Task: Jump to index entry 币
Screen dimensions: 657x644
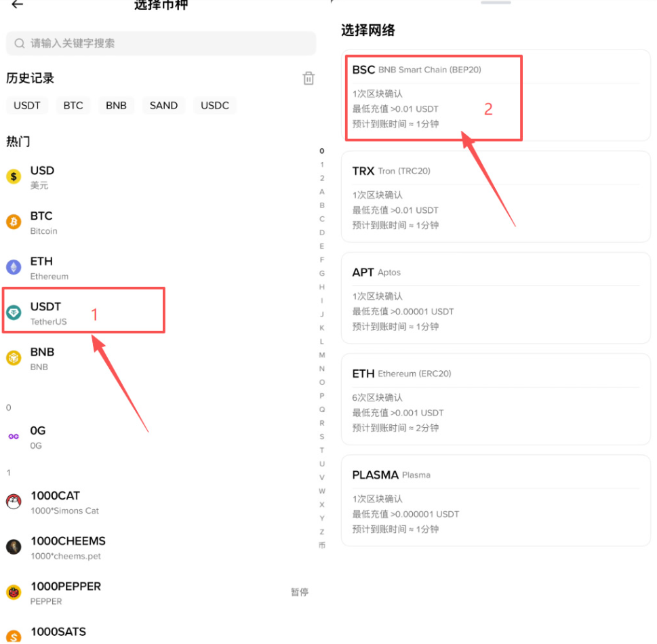Action: click(322, 546)
